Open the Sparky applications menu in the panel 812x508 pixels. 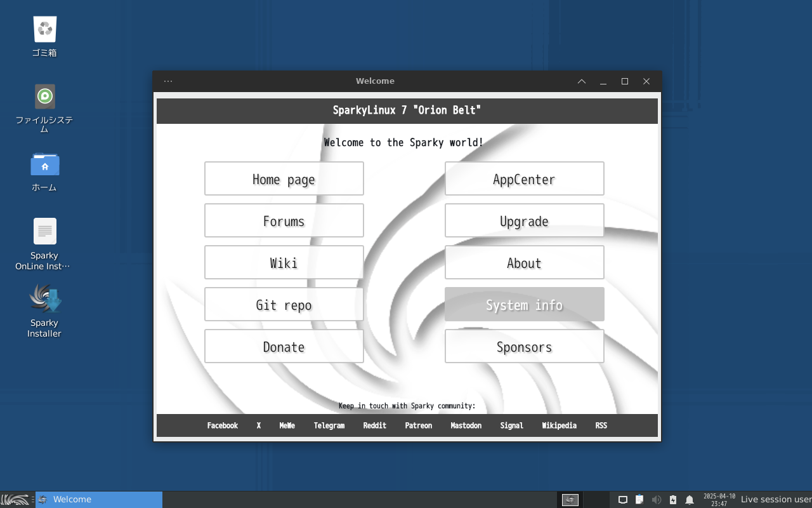coord(15,500)
